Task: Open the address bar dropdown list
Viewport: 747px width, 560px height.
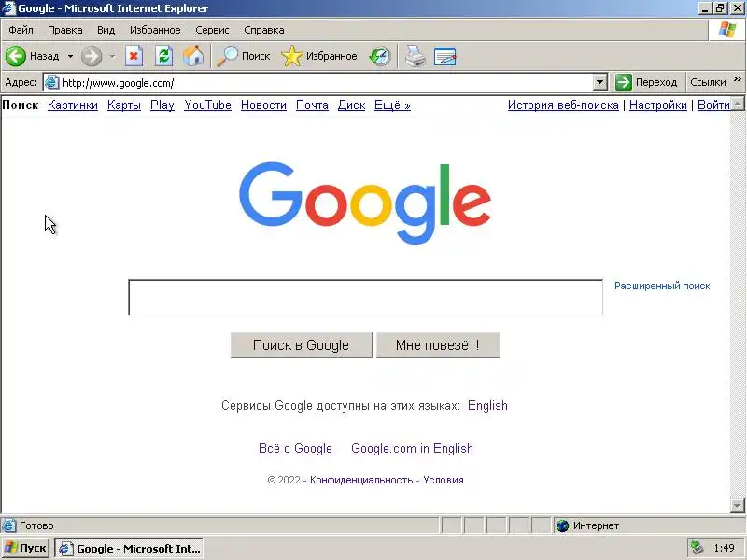Action: [x=600, y=82]
